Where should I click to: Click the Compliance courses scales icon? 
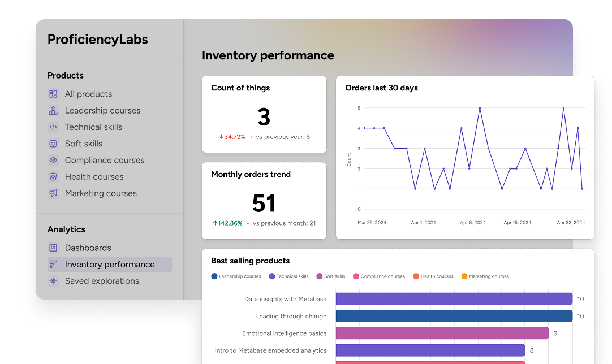coord(53,161)
